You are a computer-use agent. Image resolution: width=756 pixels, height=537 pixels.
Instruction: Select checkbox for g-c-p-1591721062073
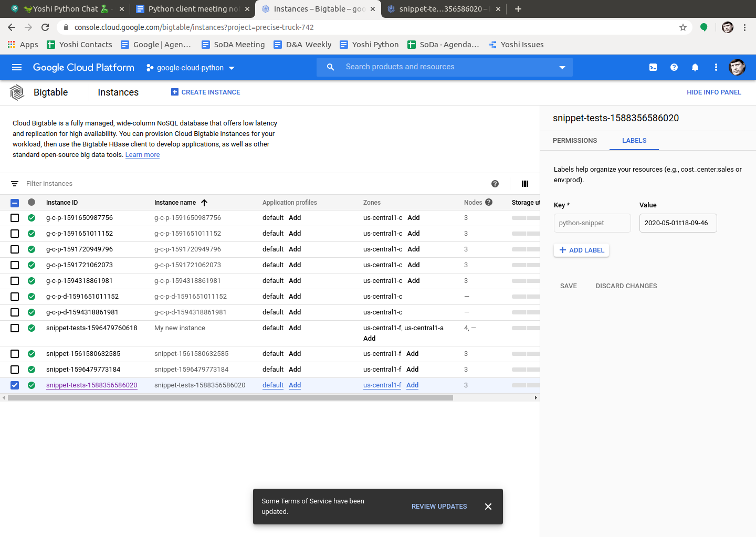(15, 265)
